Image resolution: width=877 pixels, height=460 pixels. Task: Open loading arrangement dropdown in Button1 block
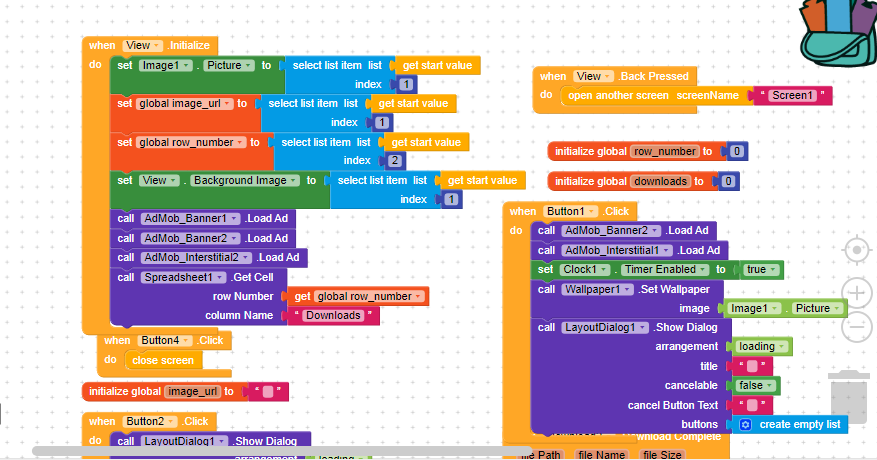point(762,346)
